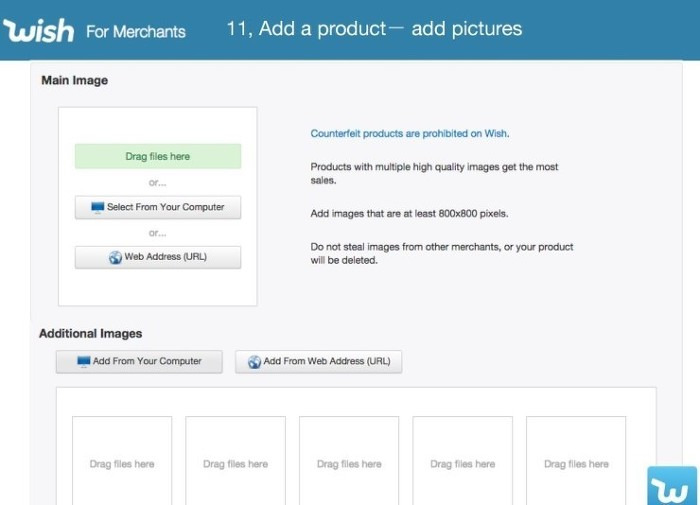
Task: Click the green Drag files here zone
Action: pos(158,156)
